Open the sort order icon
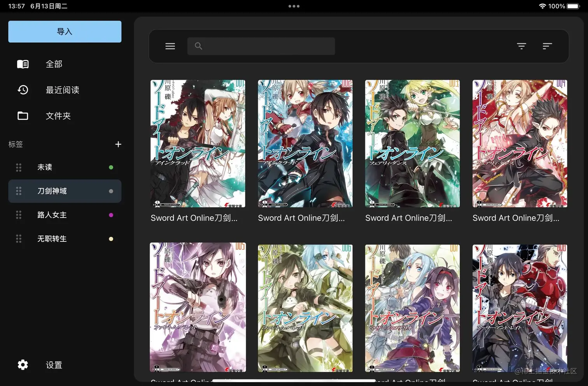The width and height of the screenshot is (588, 386). click(x=547, y=46)
